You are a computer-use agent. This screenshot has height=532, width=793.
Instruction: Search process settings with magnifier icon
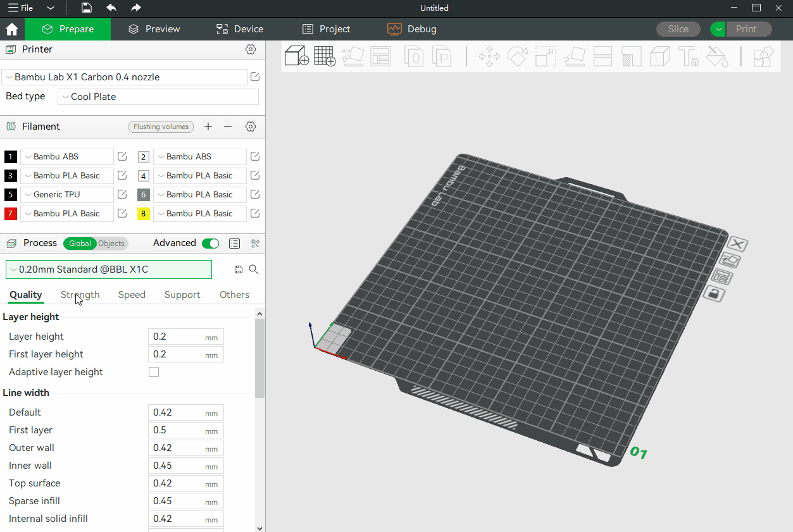(x=254, y=269)
